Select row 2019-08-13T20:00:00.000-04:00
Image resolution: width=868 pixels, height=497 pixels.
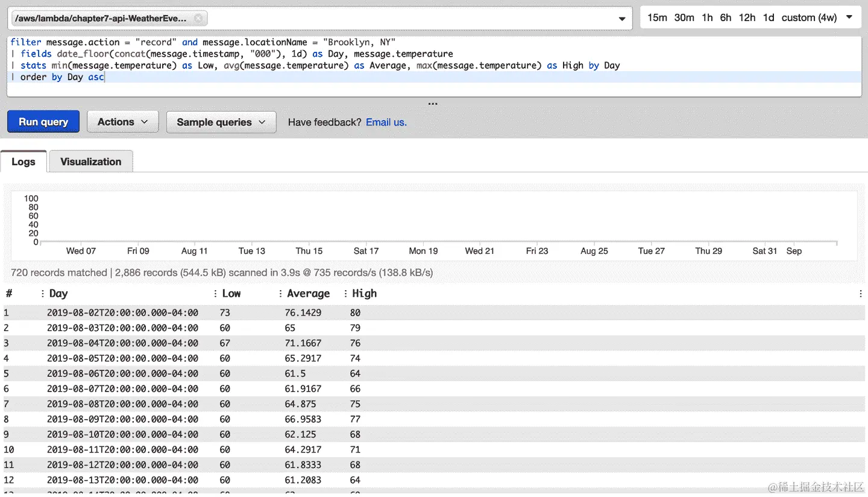point(434,480)
